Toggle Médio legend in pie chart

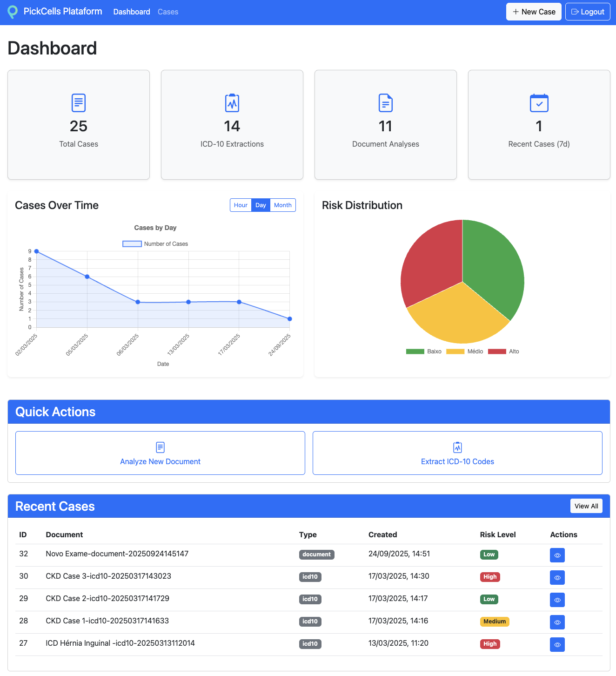[x=464, y=352]
